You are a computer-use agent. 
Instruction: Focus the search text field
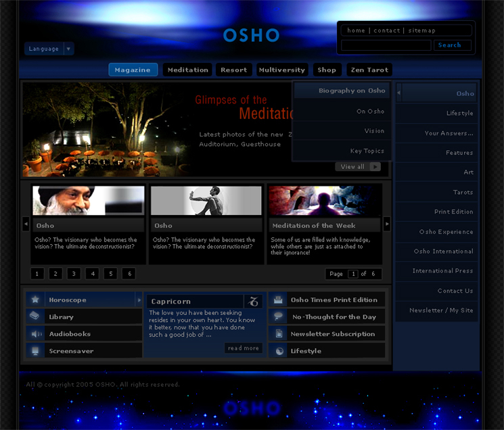coord(386,45)
